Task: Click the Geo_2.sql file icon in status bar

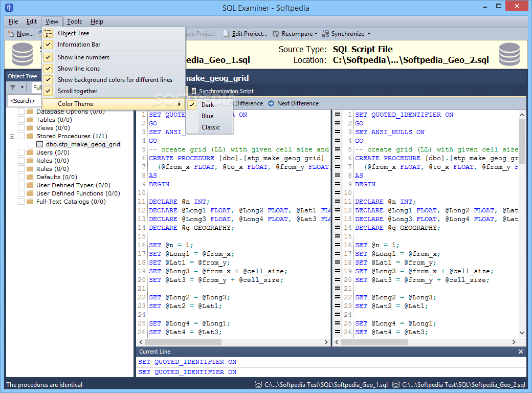Action: (x=395, y=384)
